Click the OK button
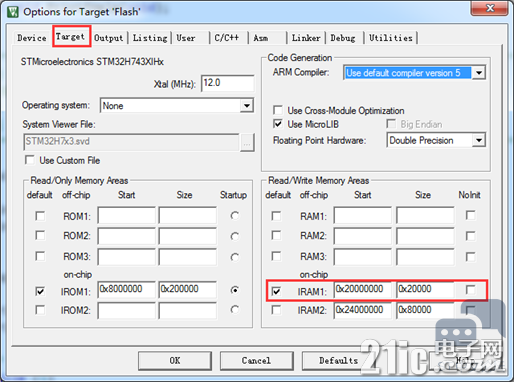 point(175,361)
